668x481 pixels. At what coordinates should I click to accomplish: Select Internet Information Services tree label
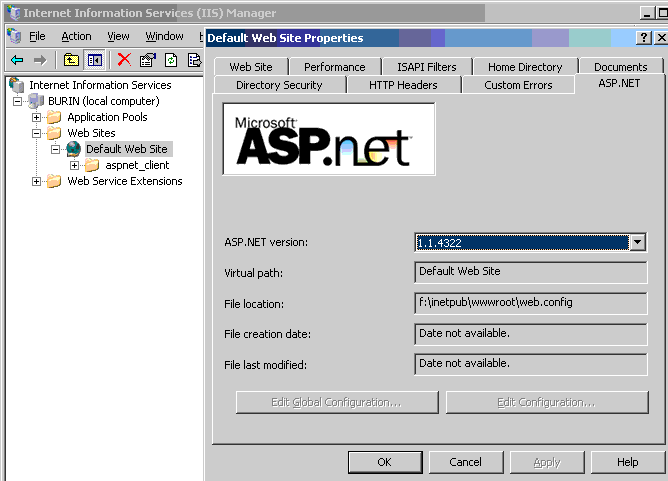tap(100, 85)
